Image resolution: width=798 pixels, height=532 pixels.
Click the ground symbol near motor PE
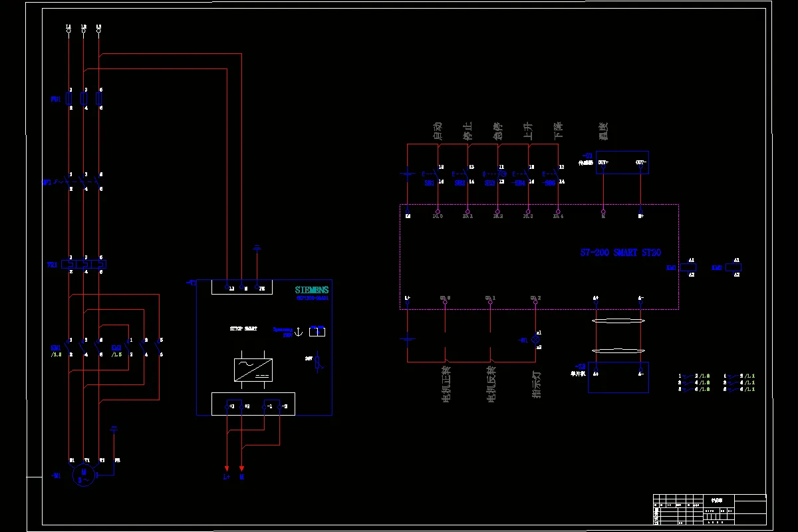[x=114, y=429]
